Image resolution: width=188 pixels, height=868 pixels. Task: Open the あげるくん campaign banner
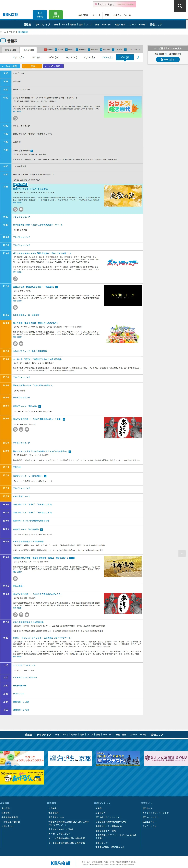pyautogui.click(x=22, y=777)
